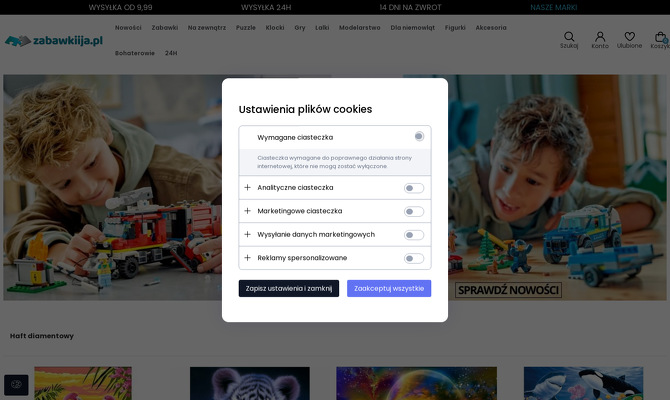Click WYSYŁKA OD 9,99 top bar text
The height and width of the screenshot is (400, 670).
tap(120, 7)
